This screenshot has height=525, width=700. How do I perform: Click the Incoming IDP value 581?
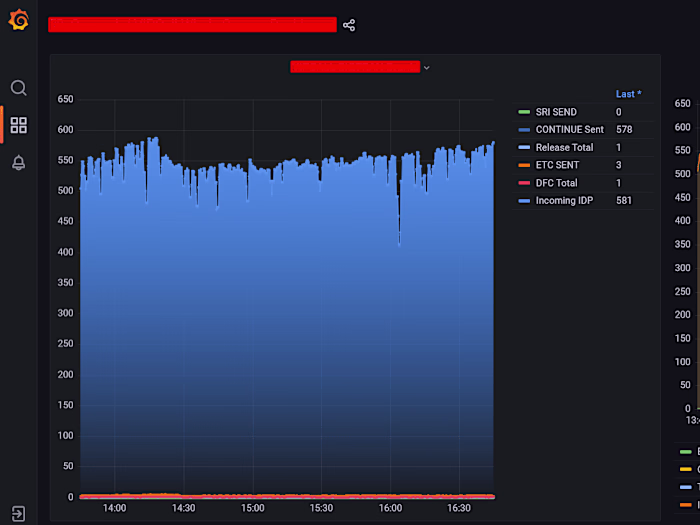coord(624,200)
